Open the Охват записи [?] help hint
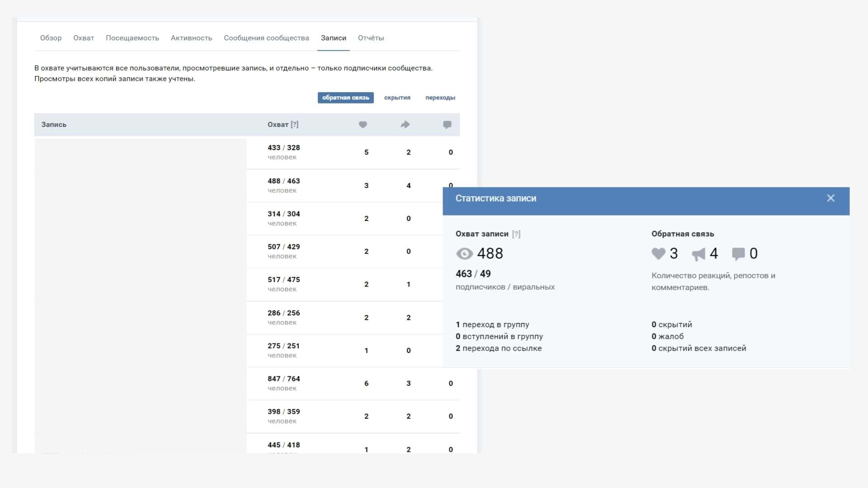 [x=516, y=234]
